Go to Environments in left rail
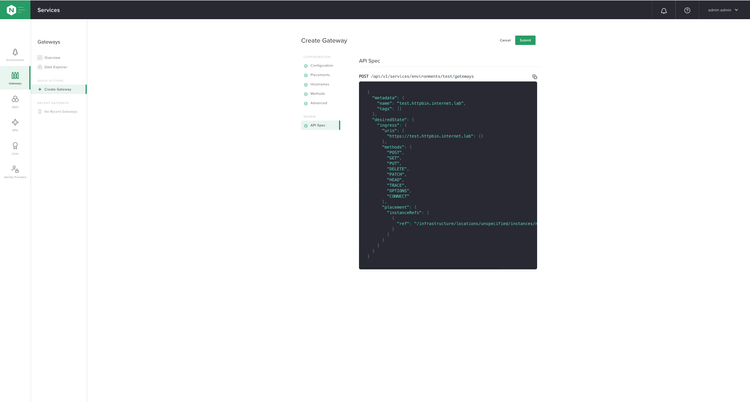 15,55
